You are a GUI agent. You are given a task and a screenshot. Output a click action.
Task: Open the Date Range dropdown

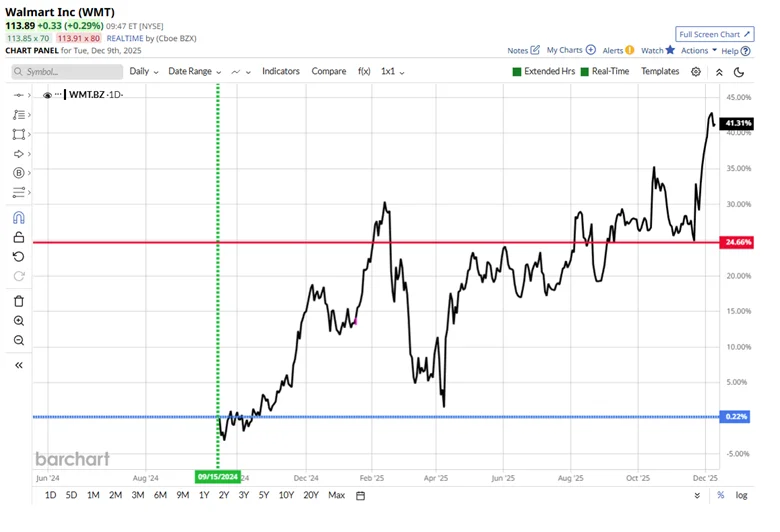[195, 71]
